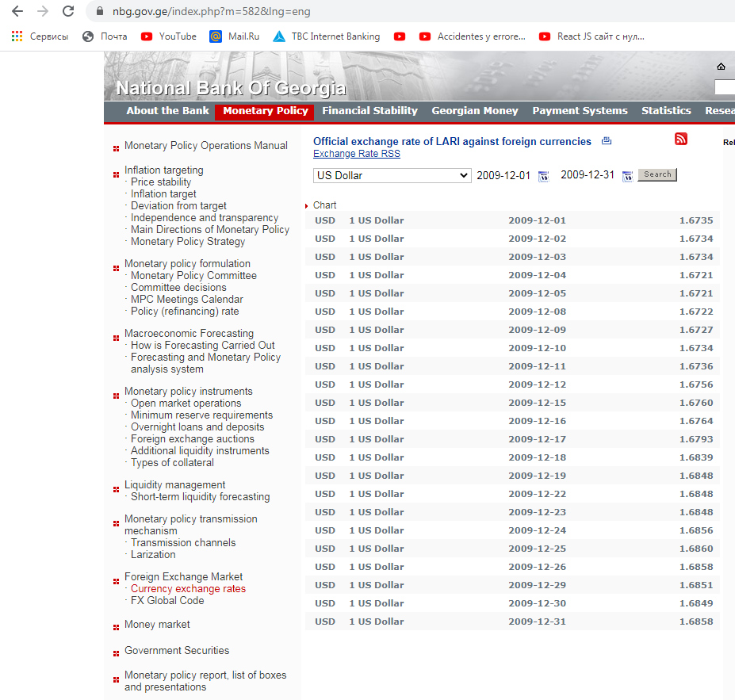Expand the US Dollar currency dropdown

(x=392, y=175)
